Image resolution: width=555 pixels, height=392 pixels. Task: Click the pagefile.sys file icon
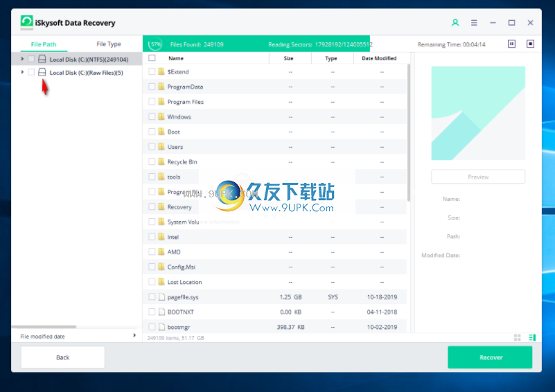tap(161, 297)
